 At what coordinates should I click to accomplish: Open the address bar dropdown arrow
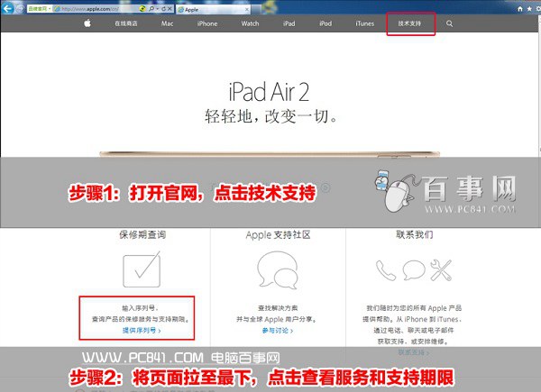tap(157, 9)
